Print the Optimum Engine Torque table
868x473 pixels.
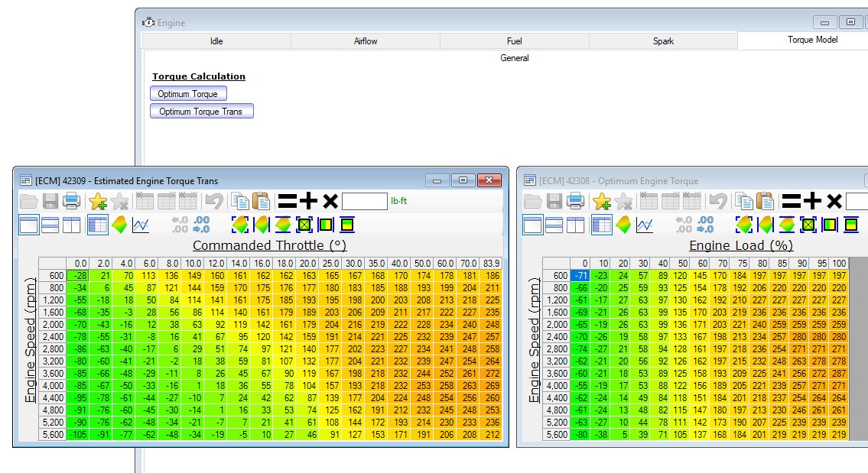[x=575, y=201]
